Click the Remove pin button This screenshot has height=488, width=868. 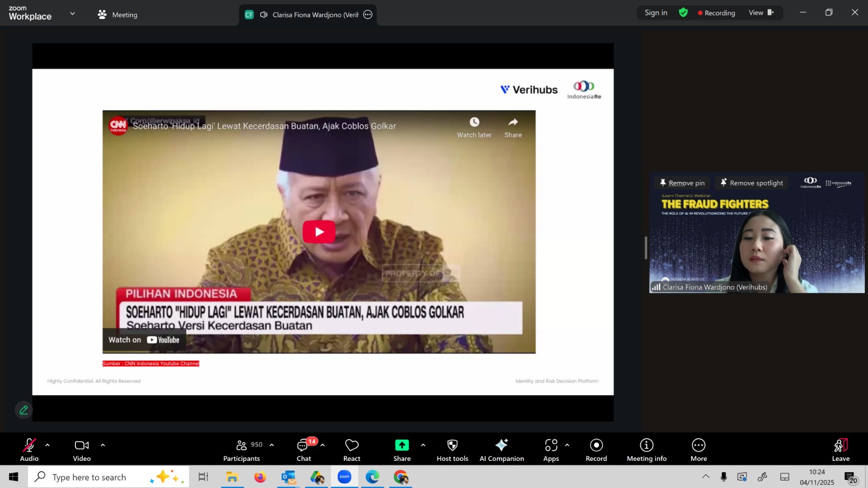[x=681, y=183]
